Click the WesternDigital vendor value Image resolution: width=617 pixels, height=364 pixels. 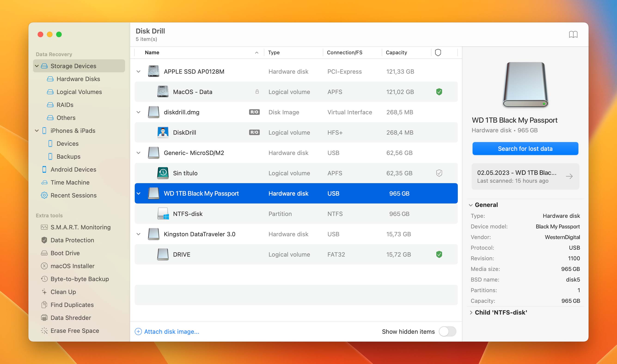(x=562, y=237)
